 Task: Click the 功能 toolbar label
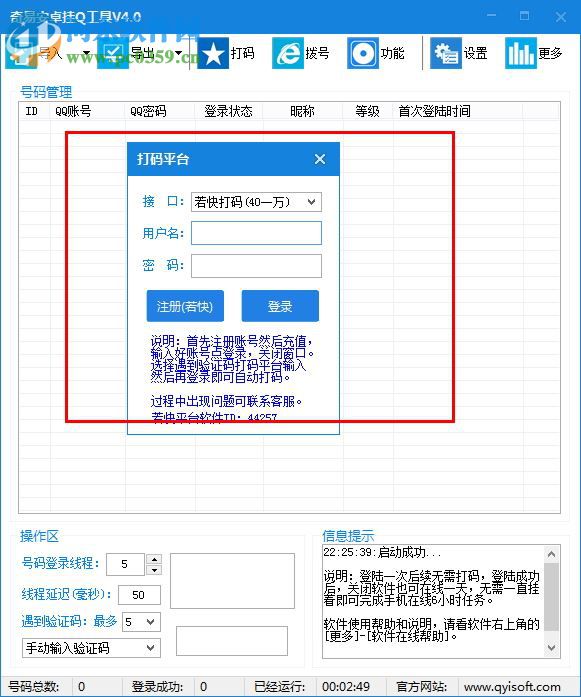(393, 53)
